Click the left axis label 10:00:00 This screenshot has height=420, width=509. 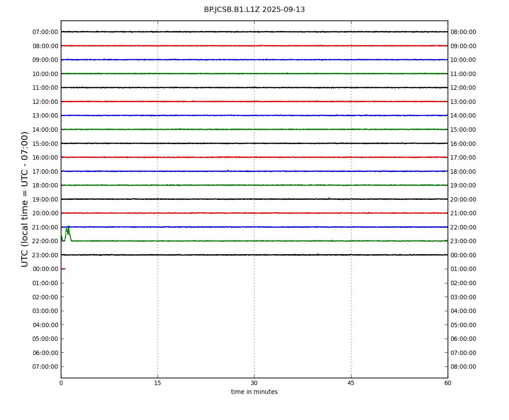point(45,74)
